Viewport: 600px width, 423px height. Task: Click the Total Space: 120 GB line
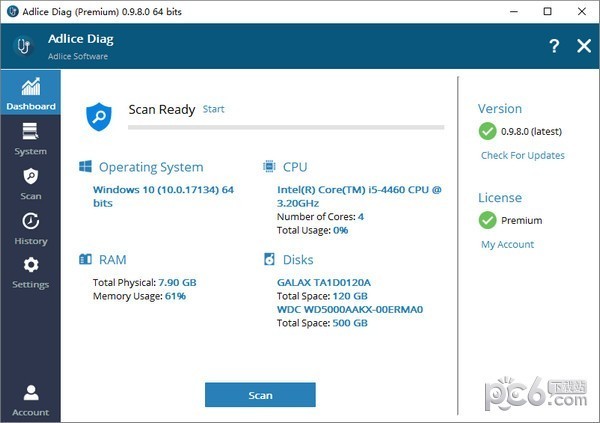coord(322,296)
